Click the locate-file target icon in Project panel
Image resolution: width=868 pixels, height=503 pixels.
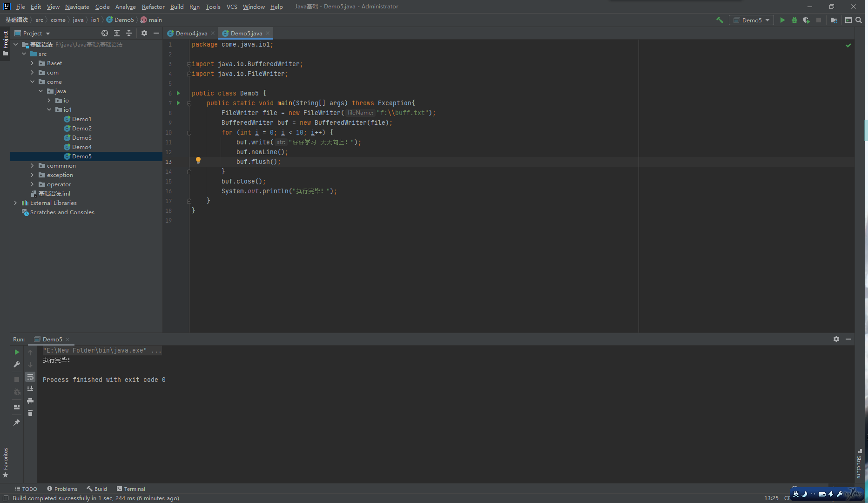pyautogui.click(x=105, y=33)
